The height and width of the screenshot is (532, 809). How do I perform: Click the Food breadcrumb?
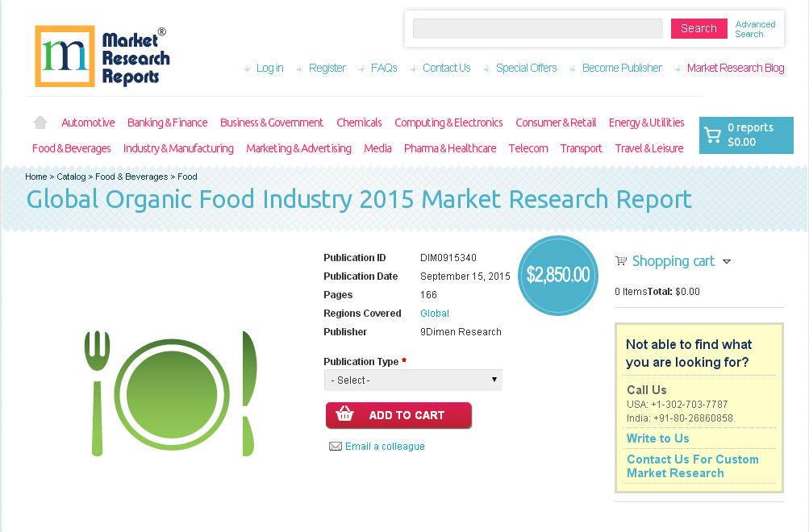pos(187,177)
